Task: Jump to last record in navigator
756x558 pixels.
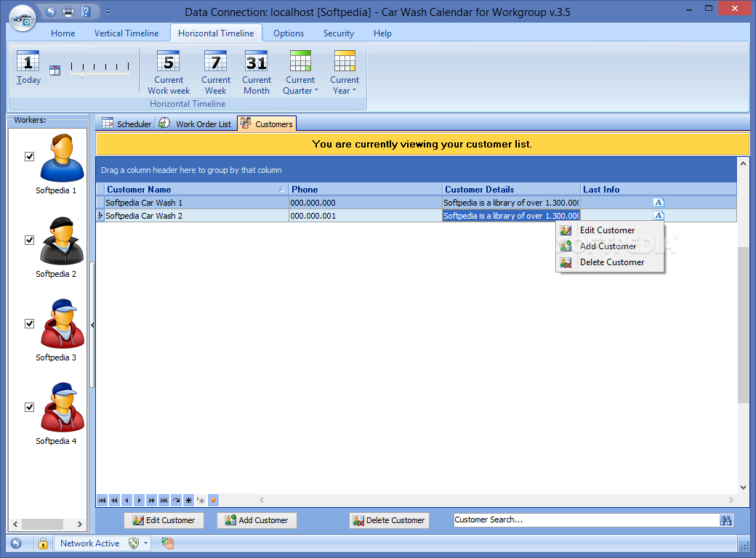Action: 164,500
